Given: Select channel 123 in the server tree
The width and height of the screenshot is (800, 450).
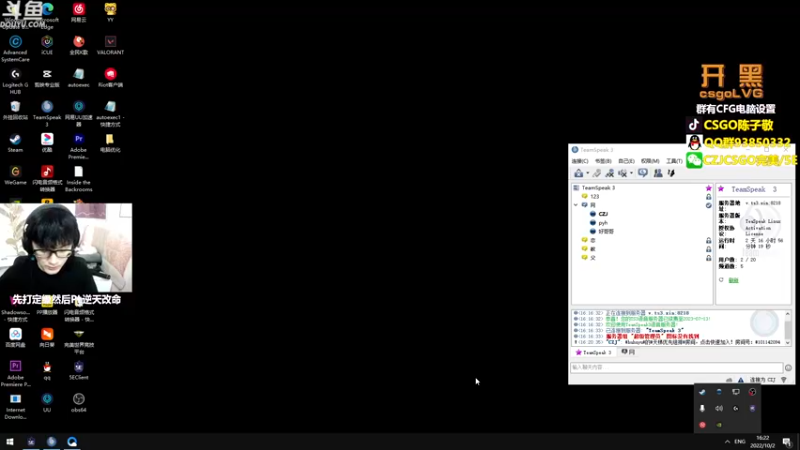Looking at the screenshot, I should (642, 196).
